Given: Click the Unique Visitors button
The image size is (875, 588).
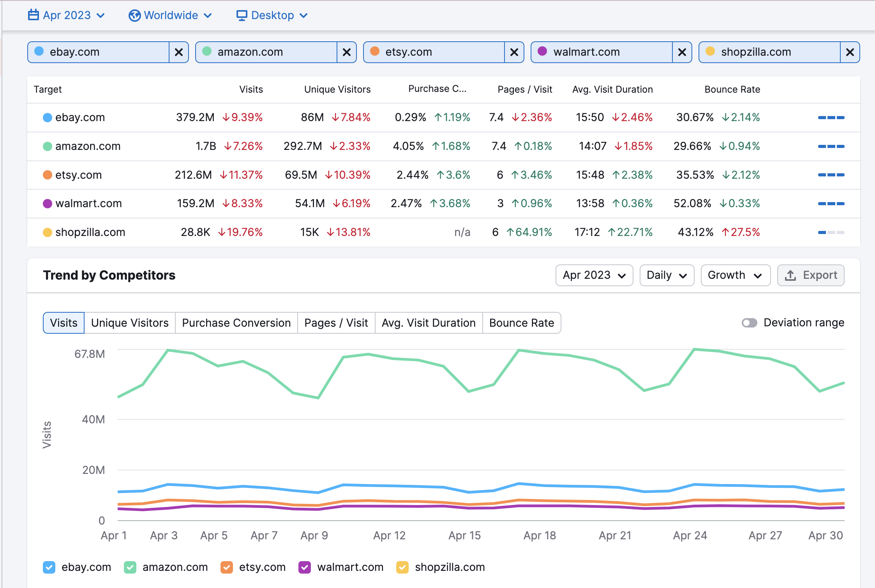Looking at the screenshot, I should [129, 322].
